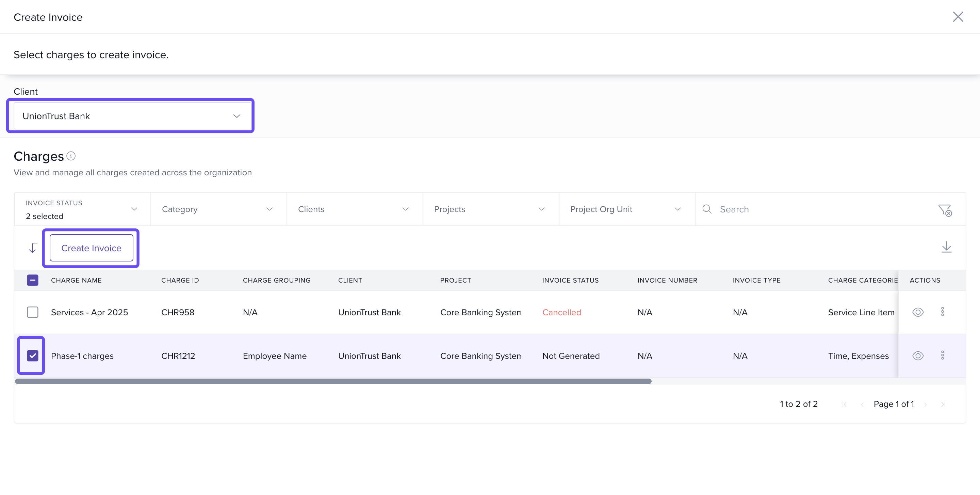Open more actions menu for Phase-1 charges

click(942, 355)
